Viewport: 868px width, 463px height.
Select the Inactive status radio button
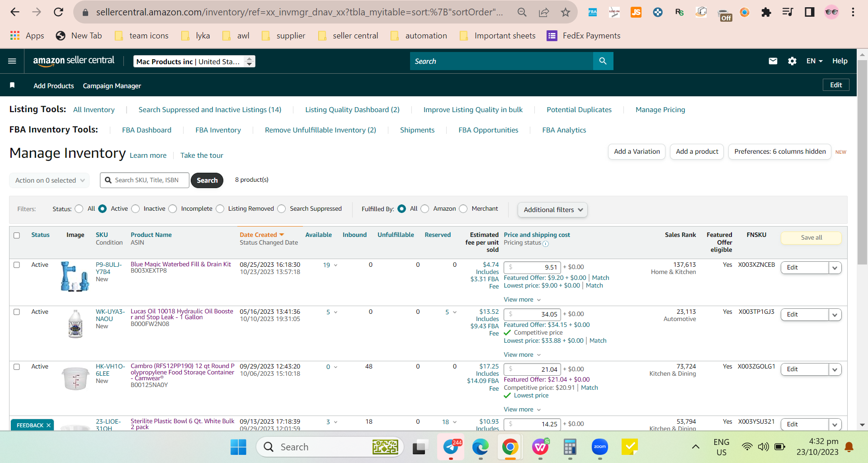[x=136, y=209]
